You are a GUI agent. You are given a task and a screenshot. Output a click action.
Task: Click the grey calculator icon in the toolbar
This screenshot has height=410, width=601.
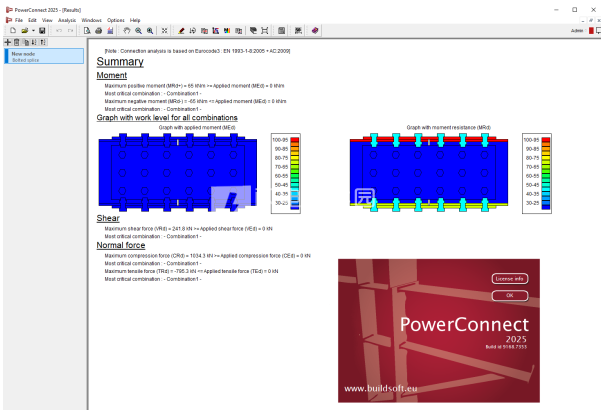point(281,31)
